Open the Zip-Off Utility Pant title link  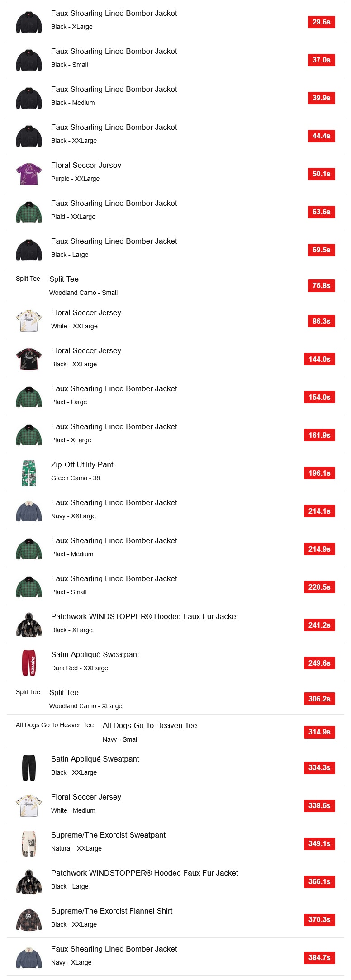(x=82, y=464)
